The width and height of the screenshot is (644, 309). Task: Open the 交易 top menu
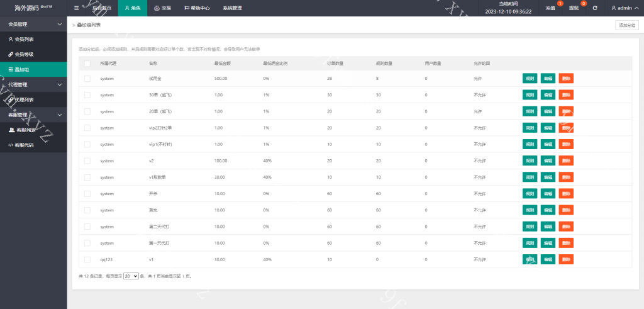pyautogui.click(x=162, y=8)
